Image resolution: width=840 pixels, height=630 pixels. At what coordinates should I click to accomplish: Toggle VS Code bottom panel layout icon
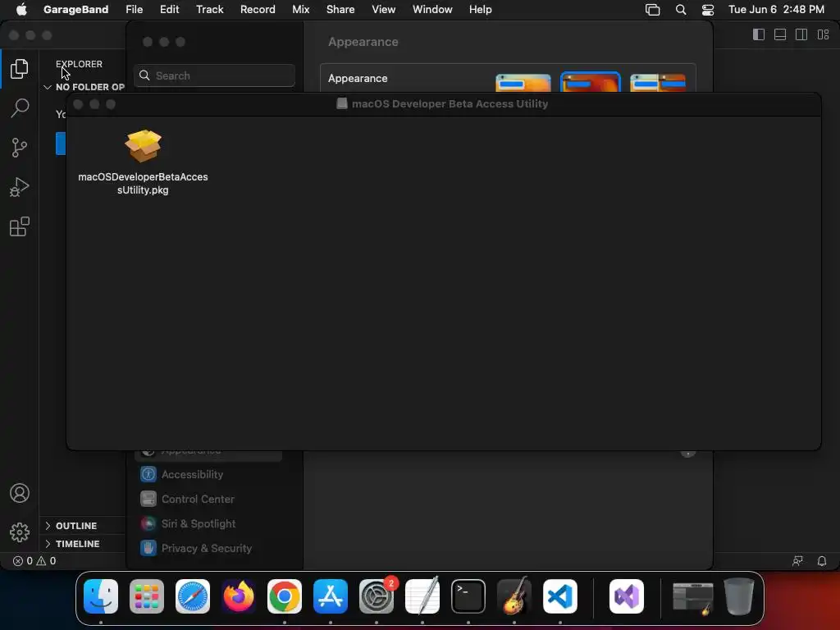(x=780, y=34)
